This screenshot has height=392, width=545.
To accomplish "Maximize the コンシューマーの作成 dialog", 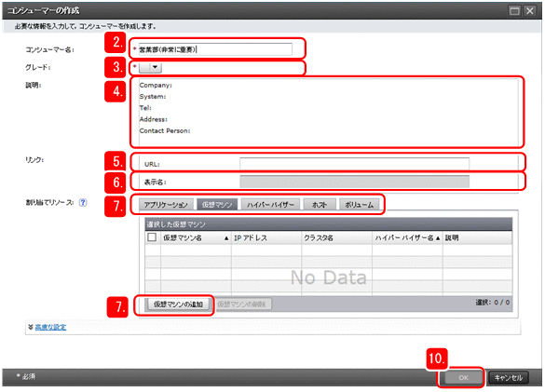I will click(x=514, y=11).
